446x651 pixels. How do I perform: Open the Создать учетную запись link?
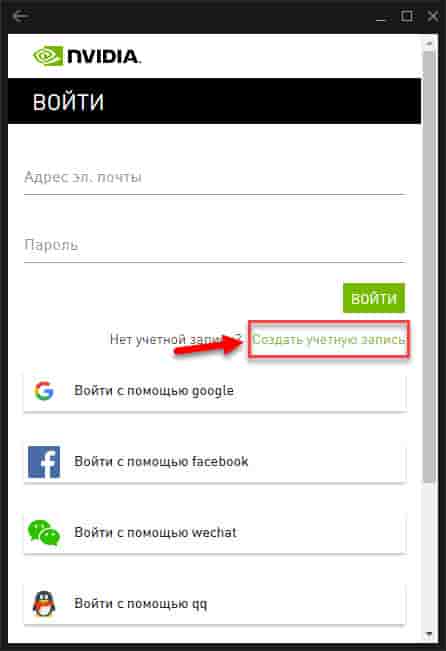tap(329, 339)
